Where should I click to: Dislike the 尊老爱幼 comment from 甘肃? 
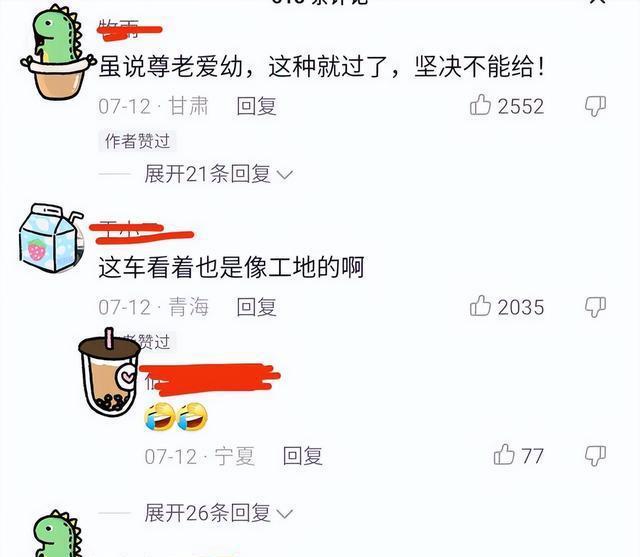coord(595,106)
